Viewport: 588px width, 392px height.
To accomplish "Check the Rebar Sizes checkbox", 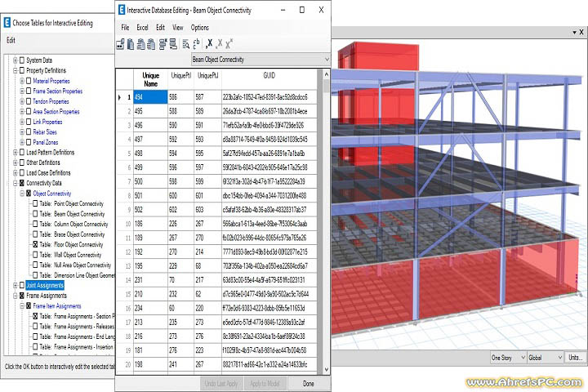I will 29,132.
